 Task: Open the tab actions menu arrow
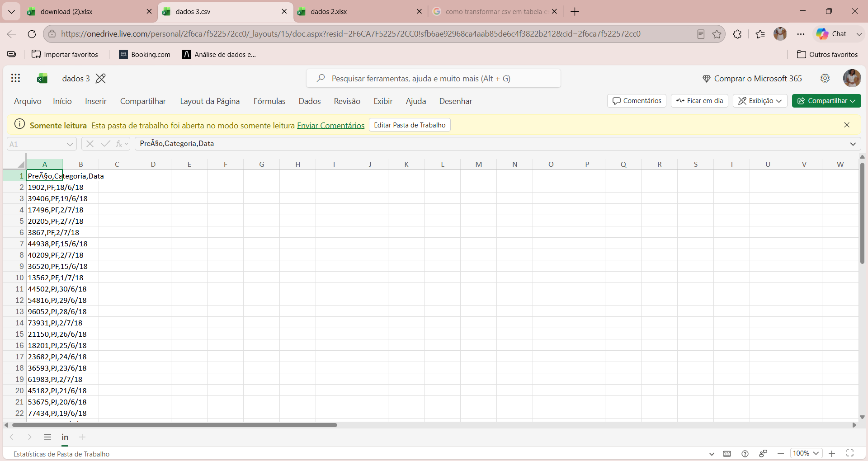point(11,12)
